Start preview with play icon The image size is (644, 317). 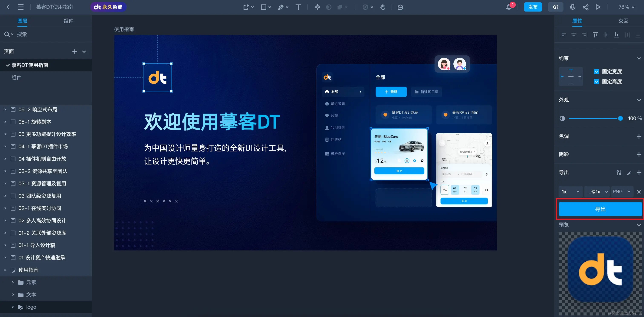pyautogui.click(x=598, y=7)
